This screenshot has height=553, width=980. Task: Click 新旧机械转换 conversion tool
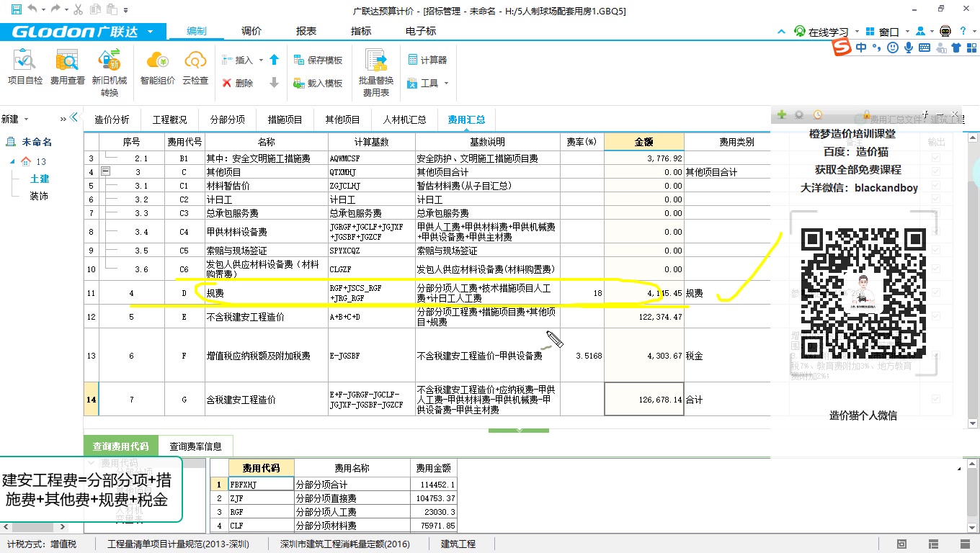pyautogui.click(x=110, y=73)
